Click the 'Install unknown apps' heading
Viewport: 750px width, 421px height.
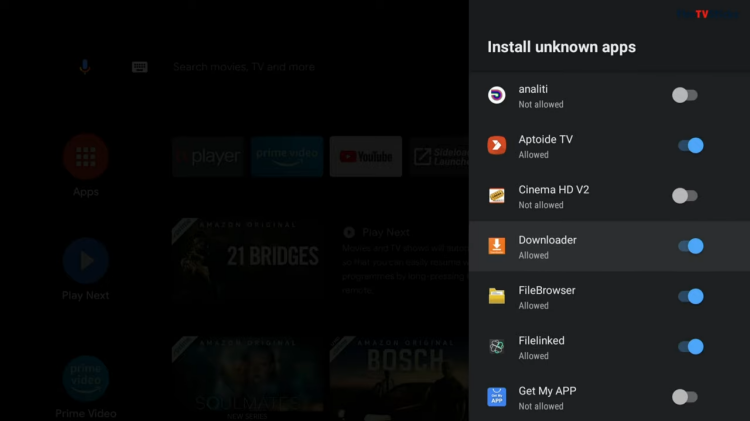[562, 47]
